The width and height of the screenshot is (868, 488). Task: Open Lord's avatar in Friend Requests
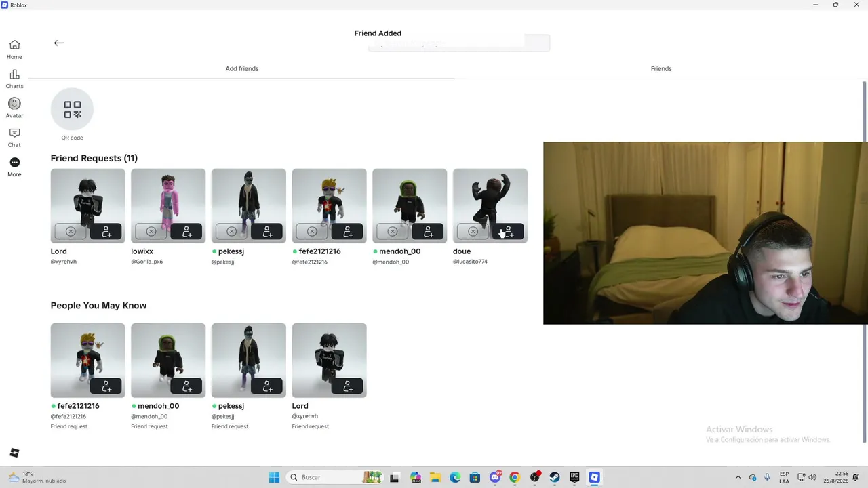(87, 205)
